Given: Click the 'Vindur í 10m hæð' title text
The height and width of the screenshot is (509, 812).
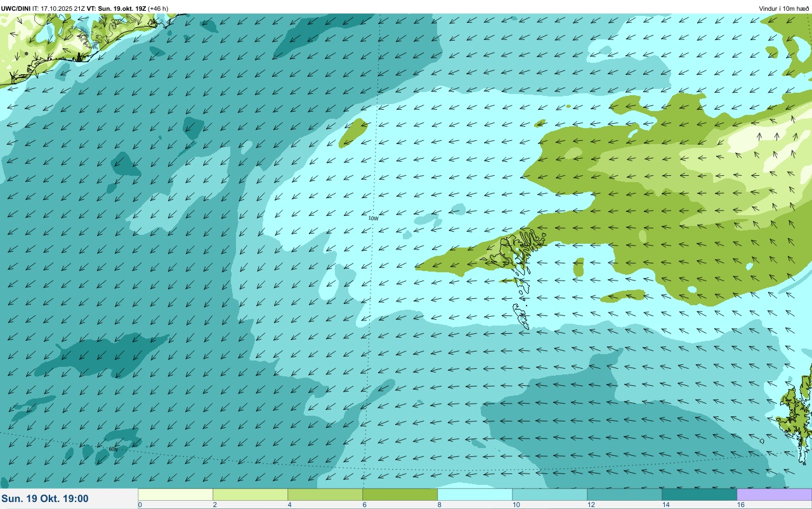Looking at the screenshot, I should click(783, 8).
